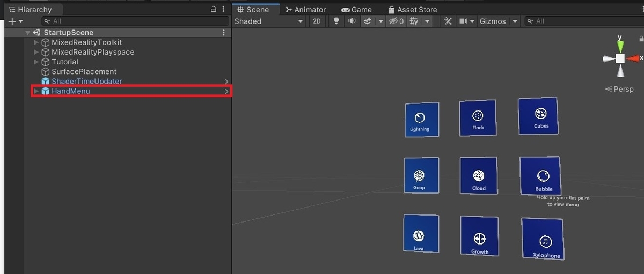The image size is (644, 274).
Task: Select the Lava button in scene
Action: pos(421,233)
